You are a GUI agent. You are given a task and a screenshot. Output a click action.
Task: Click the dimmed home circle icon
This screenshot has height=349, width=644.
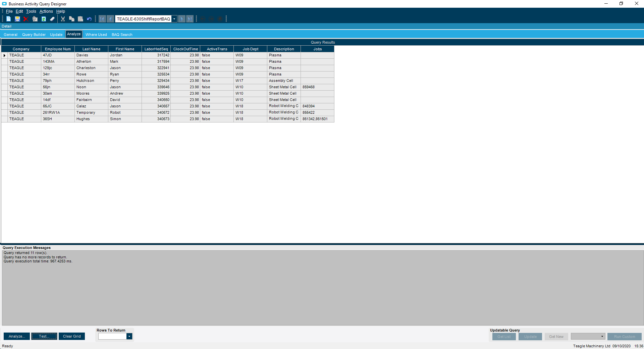coord(220,19)
